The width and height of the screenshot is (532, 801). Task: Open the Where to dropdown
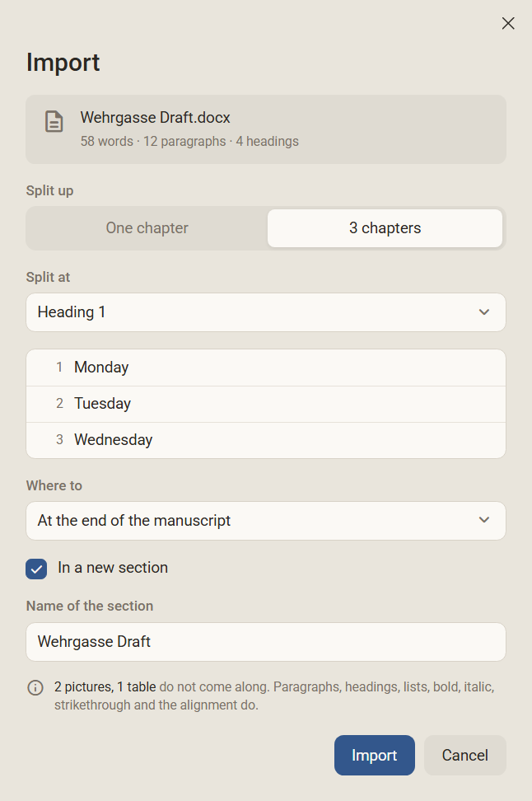[x=266, y=521]
